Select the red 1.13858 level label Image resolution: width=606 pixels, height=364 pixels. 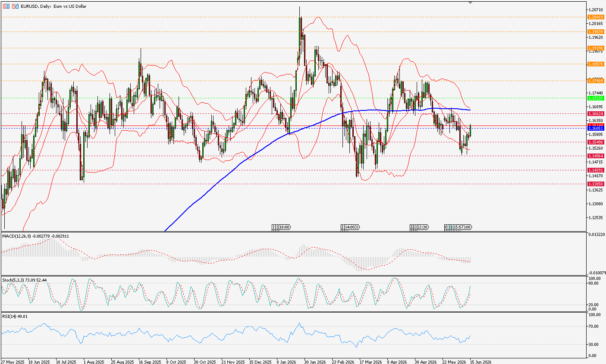[x=596, y=184]
